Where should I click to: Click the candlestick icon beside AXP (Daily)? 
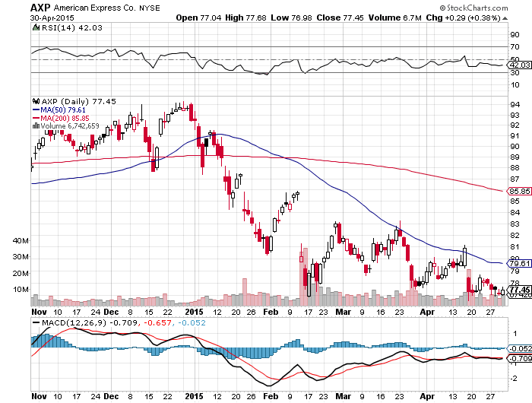point(36,101)
